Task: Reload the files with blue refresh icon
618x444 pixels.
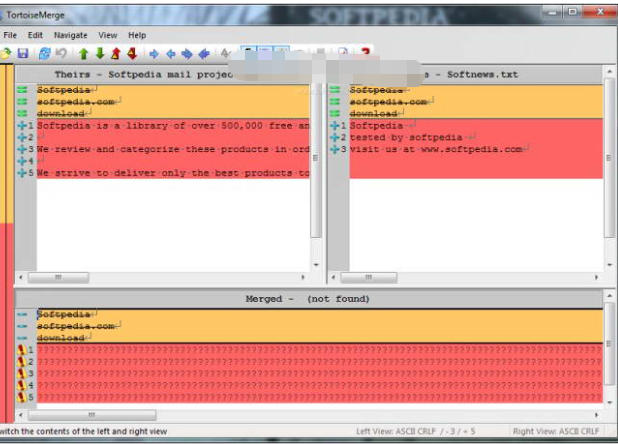Action: click(45, 53)
